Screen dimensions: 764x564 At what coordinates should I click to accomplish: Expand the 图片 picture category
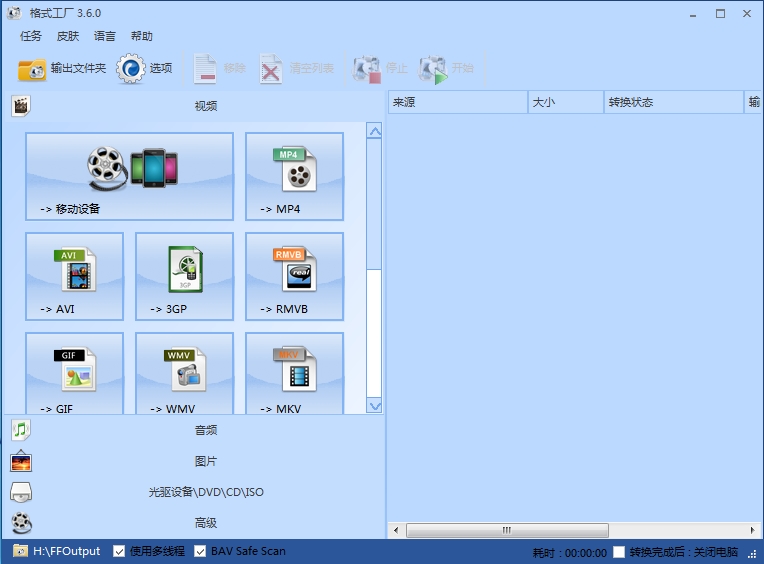click(205, 461)
